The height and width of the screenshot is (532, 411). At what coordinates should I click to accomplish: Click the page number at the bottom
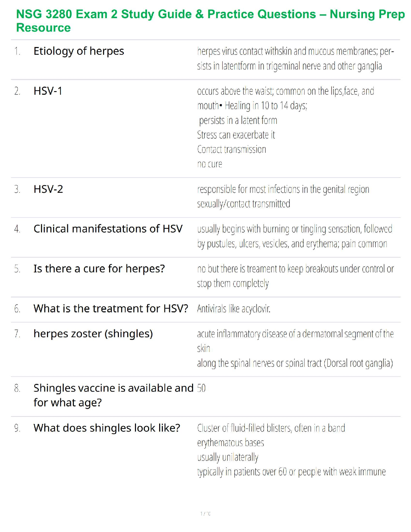pyautogui.click(x=205, y=514)
